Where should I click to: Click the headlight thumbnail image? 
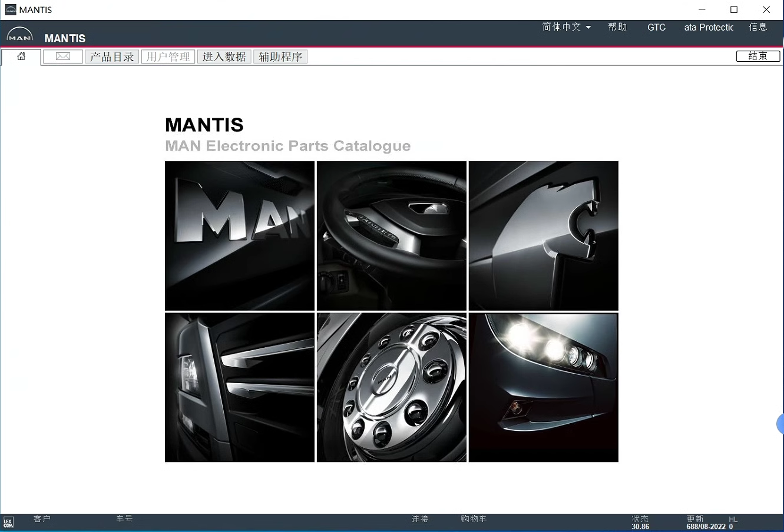pos(544,387)
